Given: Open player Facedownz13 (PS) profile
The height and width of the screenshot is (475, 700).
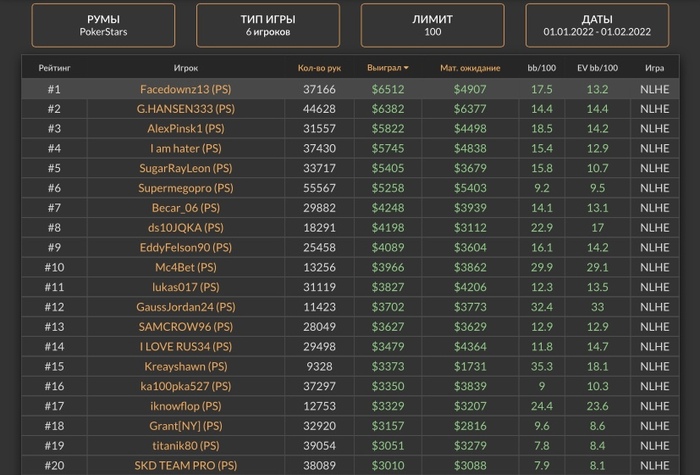Looking at the screenshot, I should tap(187, 89).
